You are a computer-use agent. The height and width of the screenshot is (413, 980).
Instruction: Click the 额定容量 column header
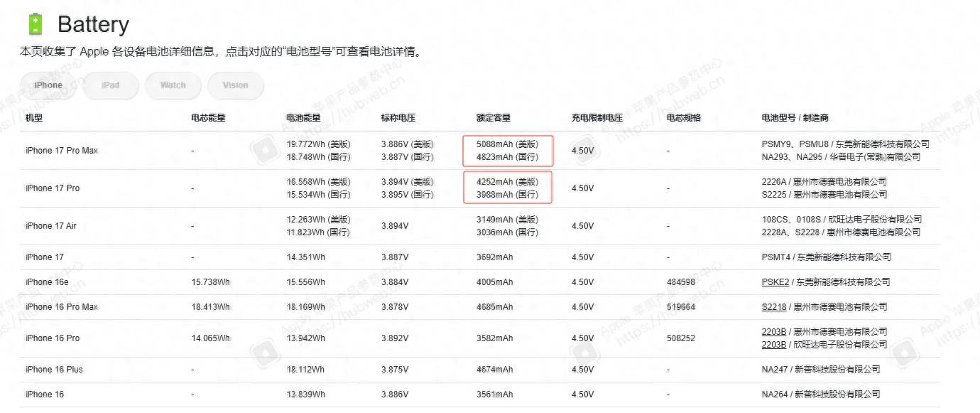494,118
